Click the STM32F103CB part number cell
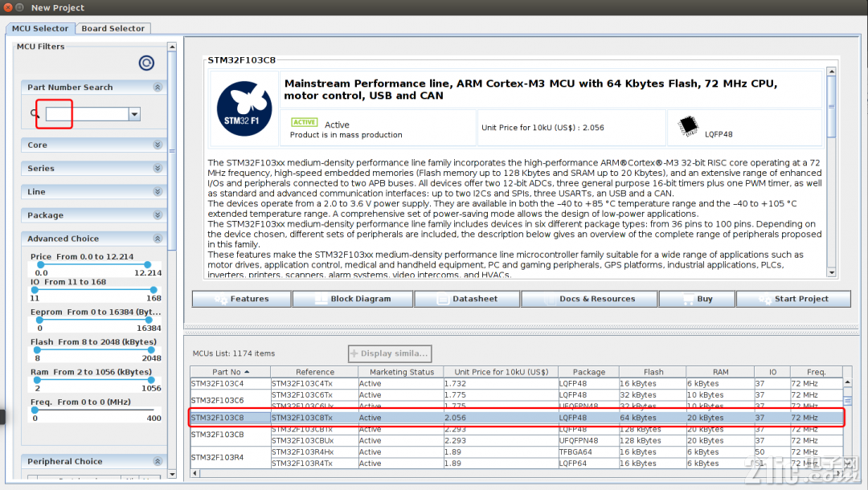Viewport: 868px width, 490px height. click(x=231, y=435)
